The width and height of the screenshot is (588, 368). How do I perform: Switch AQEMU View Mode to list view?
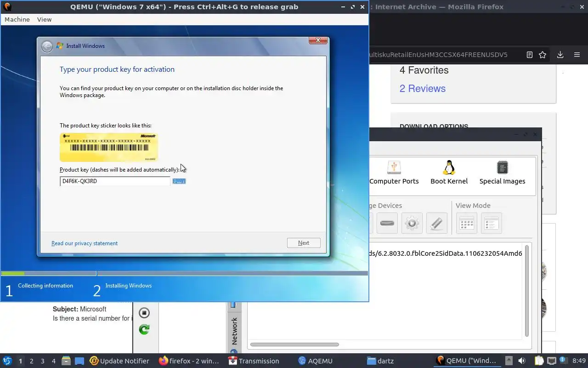(492, 224)
